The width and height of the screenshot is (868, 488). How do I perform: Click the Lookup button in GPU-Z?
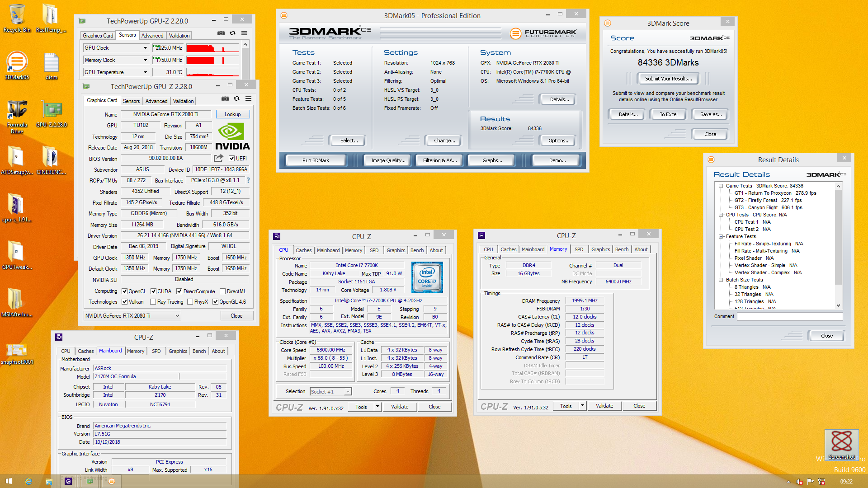[233, 114]
